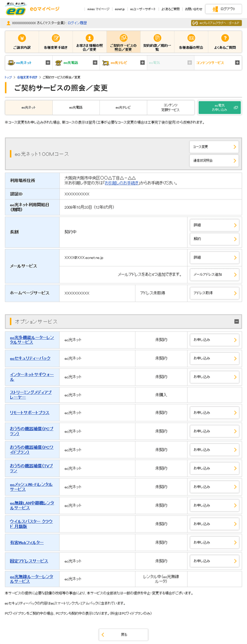Click the コース変更 button

pos(214,147)
